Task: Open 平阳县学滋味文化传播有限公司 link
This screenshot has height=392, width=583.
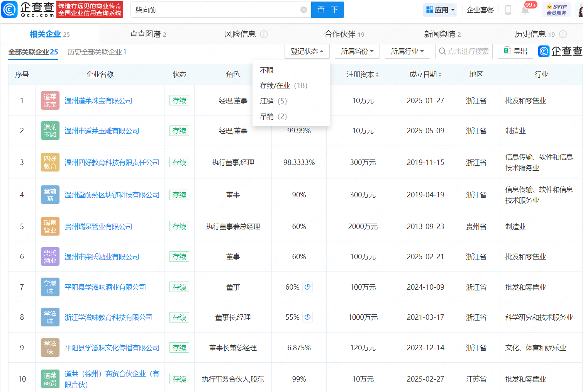Action: [112, 348]
